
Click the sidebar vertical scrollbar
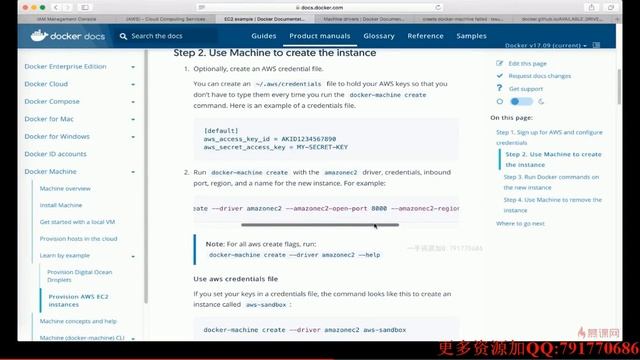(146, 176)
